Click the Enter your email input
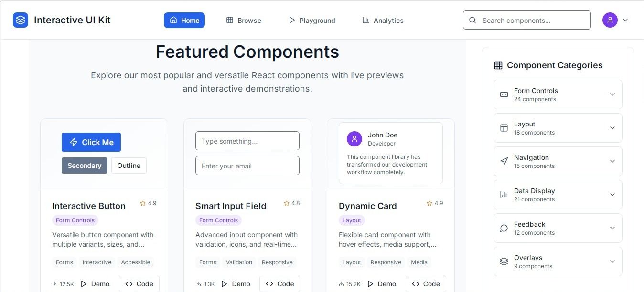This screenshot has width=644, height=292. (247, 166)
